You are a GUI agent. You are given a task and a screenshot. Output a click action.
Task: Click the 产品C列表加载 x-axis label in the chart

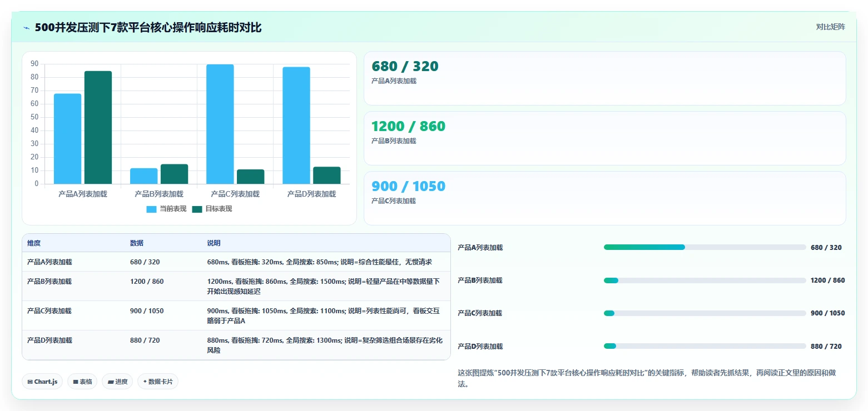(x=235, y=194)
